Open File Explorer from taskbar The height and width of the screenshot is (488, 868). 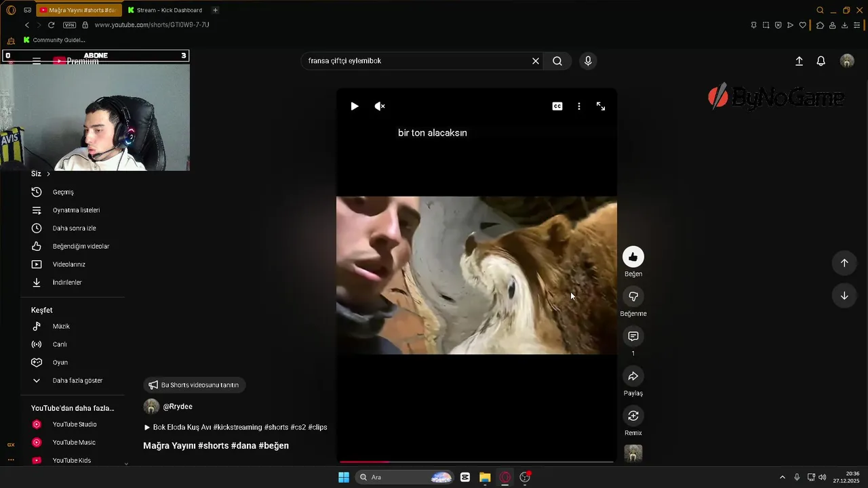pos(485,477)
